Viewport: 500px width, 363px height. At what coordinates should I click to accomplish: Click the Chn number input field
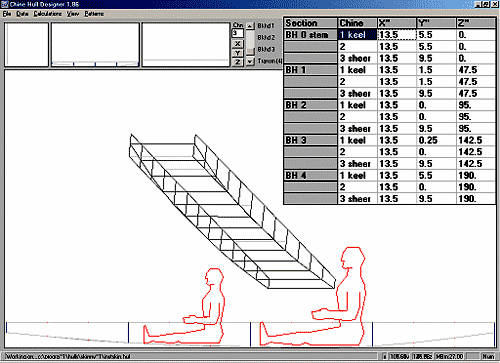point(237,33)
